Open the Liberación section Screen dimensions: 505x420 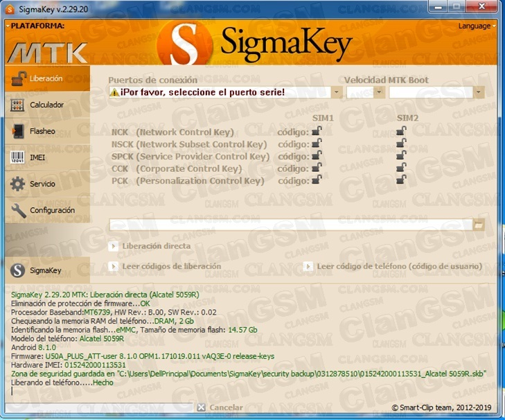click(47, 78)
